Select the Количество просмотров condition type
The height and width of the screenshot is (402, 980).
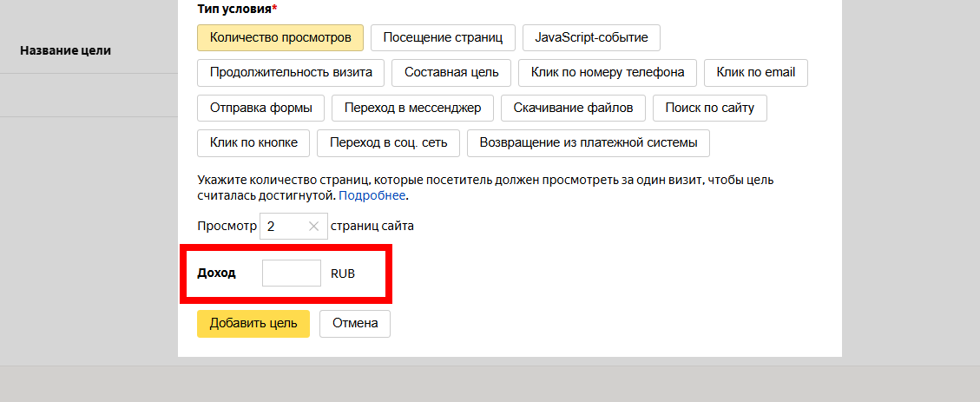(x=280, y=38)
